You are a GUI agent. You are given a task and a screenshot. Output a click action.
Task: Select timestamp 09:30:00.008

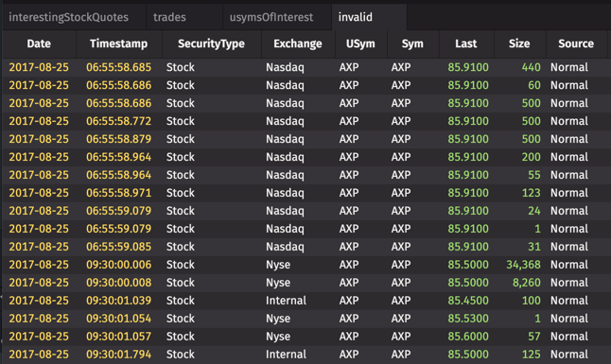pos(118,283)
